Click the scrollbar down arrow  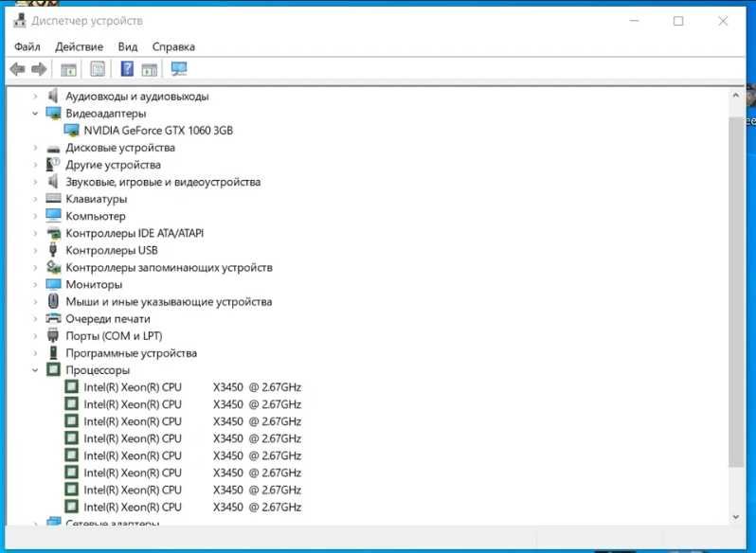pos(736,517)
